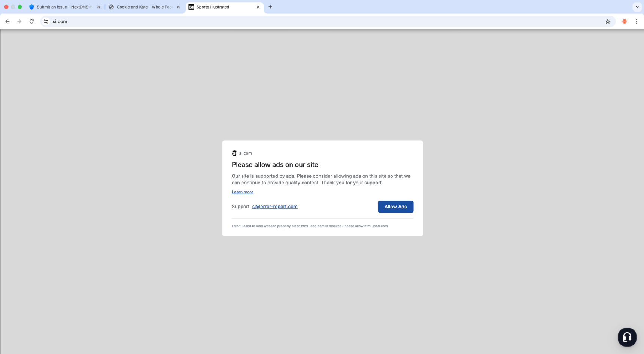This screenshot has height=354, width=644.
Task: Select the Sports Illustrated tab
Action: click(x=224, y=7)
